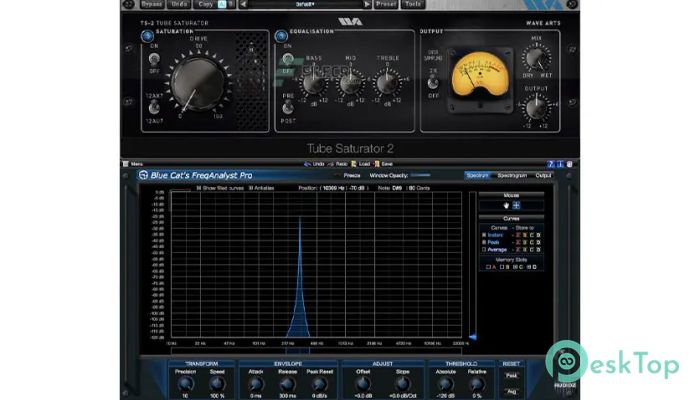Go to the previous preset arrow
The height and width of the screenshot is (400, 700).
coord(243,4)
